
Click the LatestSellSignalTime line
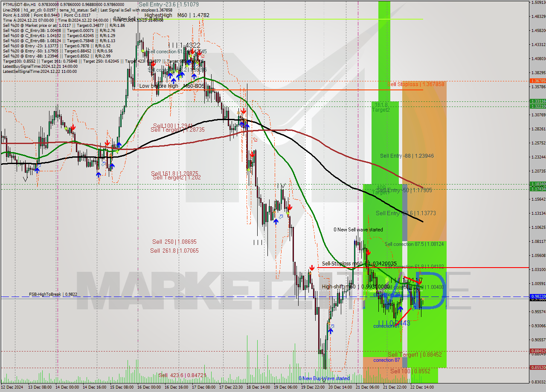coord(40,72)
